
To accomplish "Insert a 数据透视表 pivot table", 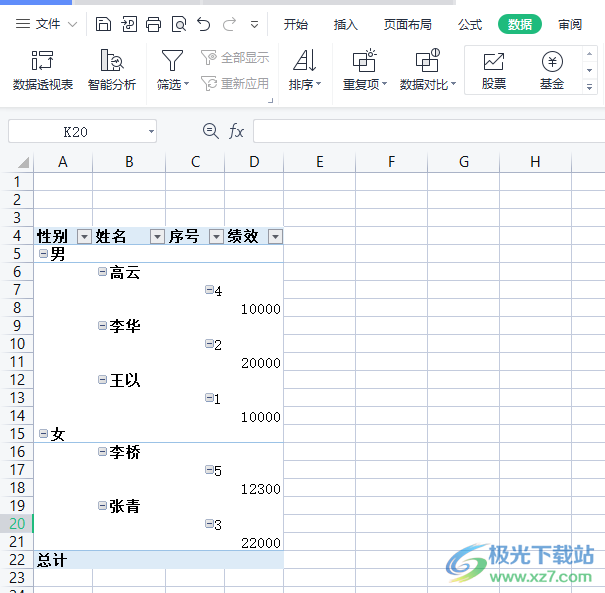I will [42, 71].
